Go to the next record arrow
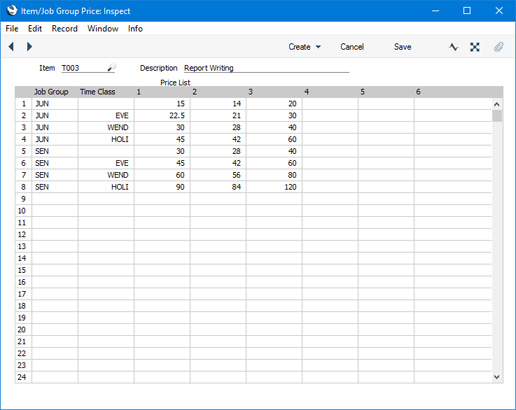The height and width of the screenshot is (410, 516). (x=29, y=47)
